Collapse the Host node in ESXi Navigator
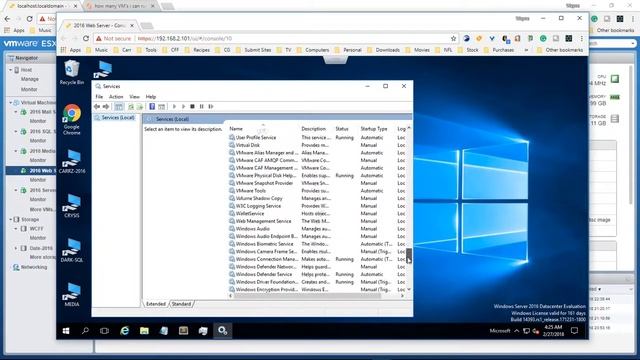This screenshot has width=640, height=360. [11, 70]
